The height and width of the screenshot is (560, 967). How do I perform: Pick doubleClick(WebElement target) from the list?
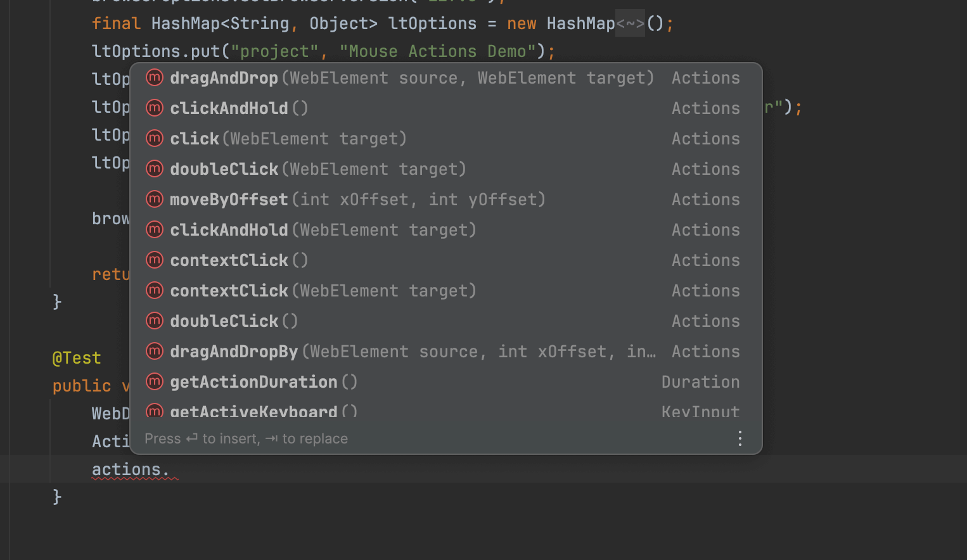(317, 169)
